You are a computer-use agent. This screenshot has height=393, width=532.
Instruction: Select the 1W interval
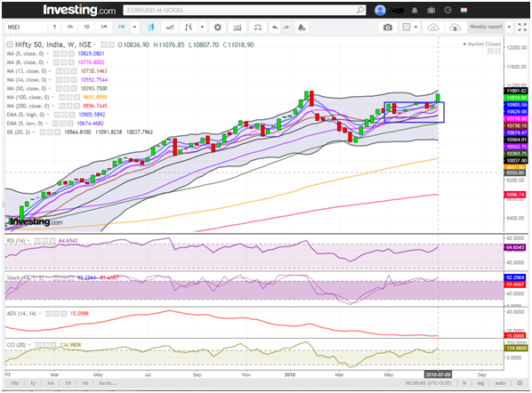(122, 28)
